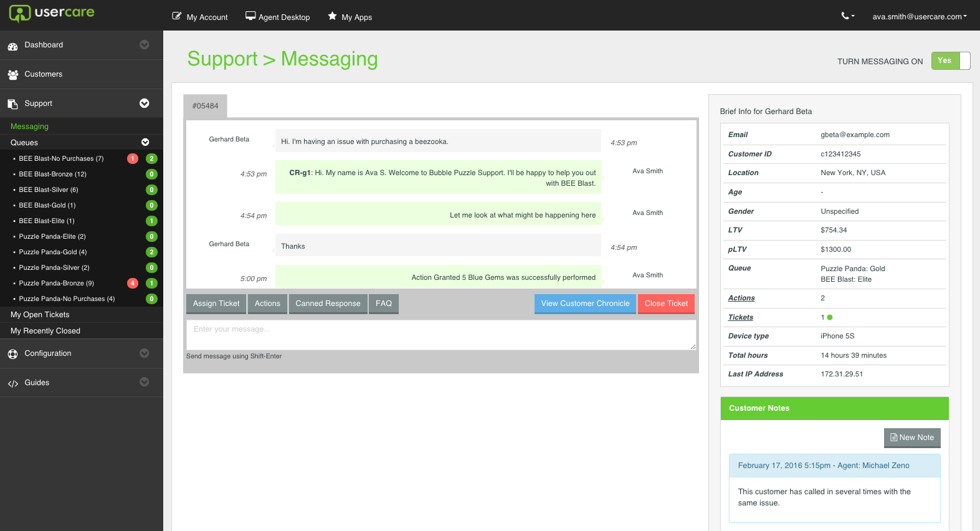Screen dimensions: 980x531
Task: Click the Agent Desktop monitor icon
Action: pos(250,16)
